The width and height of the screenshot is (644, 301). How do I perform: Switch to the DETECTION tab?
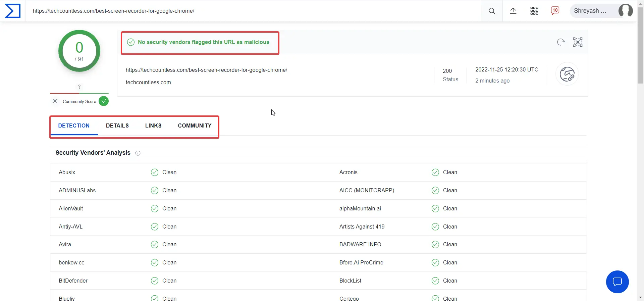[x=74, y=126]
